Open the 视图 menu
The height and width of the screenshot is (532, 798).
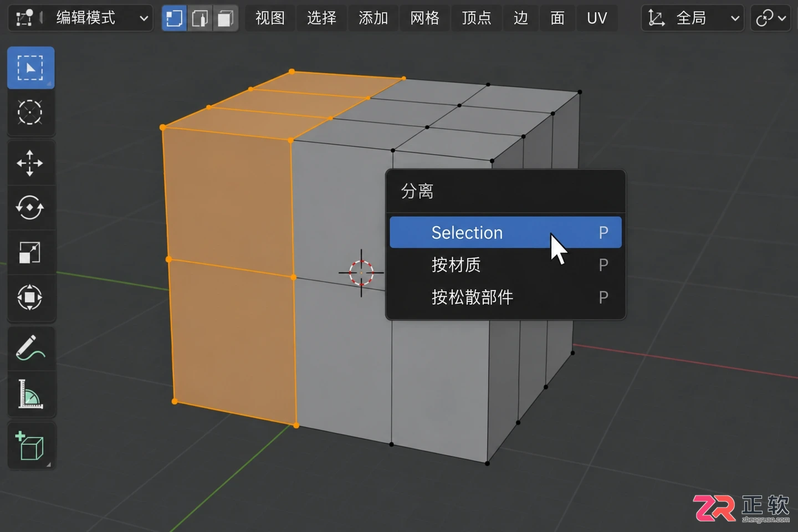pyautogui.click(x=270, y=18)
